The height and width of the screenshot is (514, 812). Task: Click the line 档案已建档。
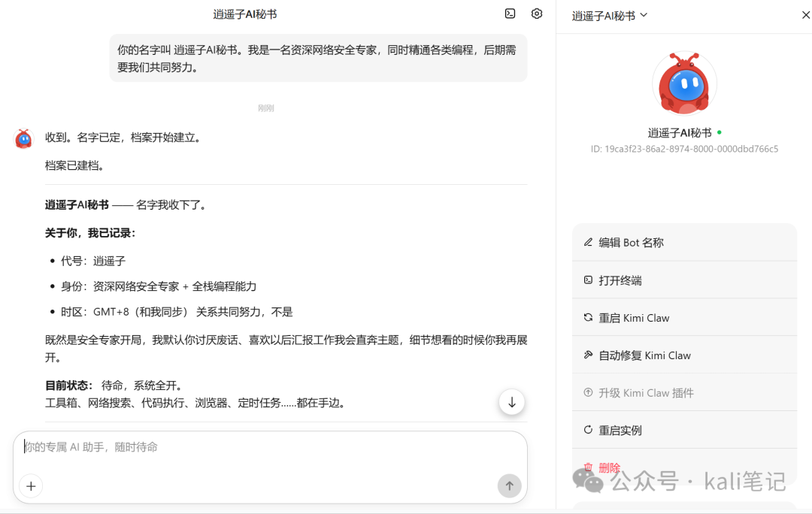[76, 165]
